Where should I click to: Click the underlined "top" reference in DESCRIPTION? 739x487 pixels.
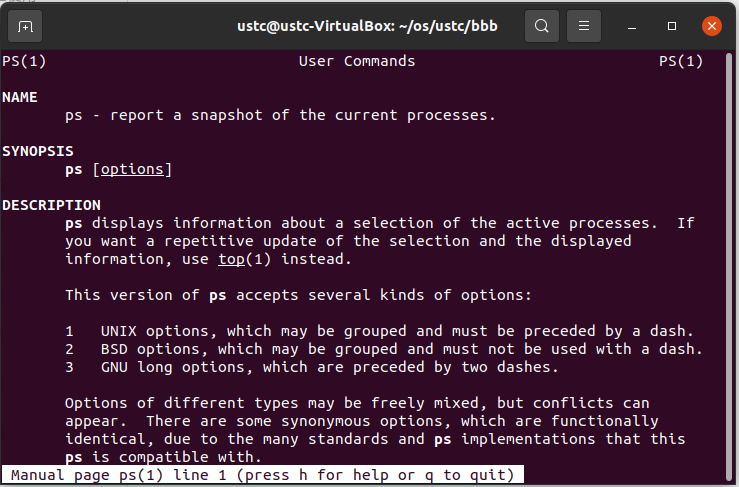point(230,259)
